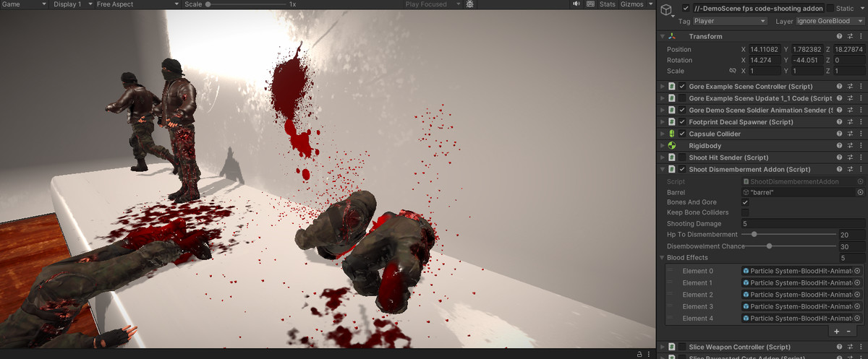
Task: Open the Game view mode dropdown
Action: click(x=25, y=4)
